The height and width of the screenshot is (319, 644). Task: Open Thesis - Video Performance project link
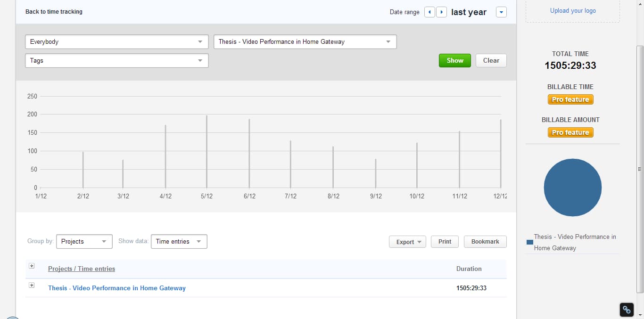pos(117,288)
